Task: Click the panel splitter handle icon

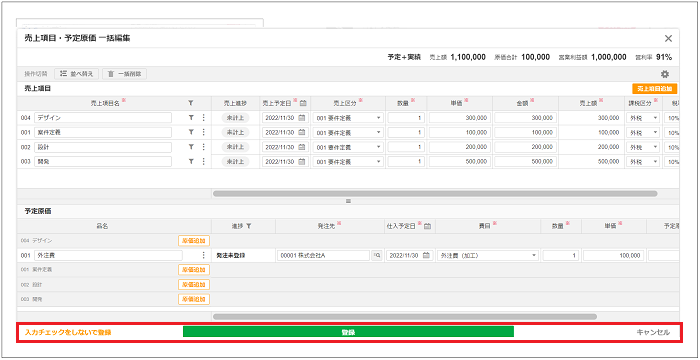Action: [x=348, y=201]
